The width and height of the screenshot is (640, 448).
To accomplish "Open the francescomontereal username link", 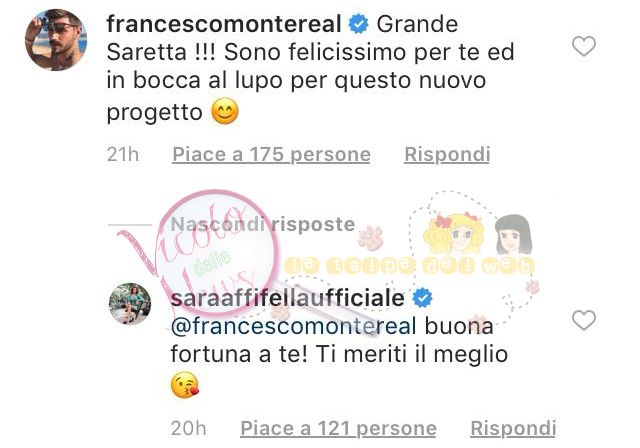I will pyautogui.click(x=224, y=24).
